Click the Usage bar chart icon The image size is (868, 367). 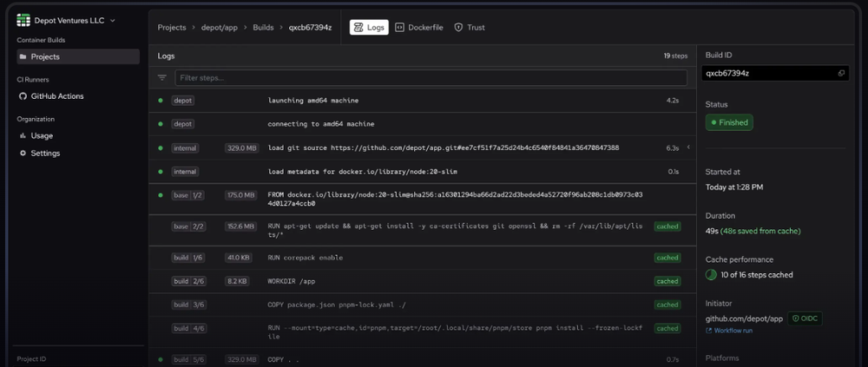(x=23, y=135)
